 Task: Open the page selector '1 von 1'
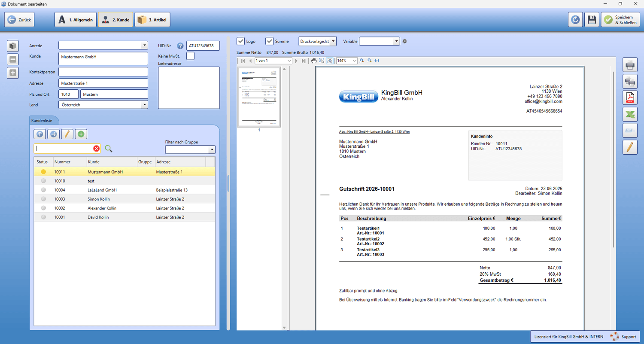[273, 61]
